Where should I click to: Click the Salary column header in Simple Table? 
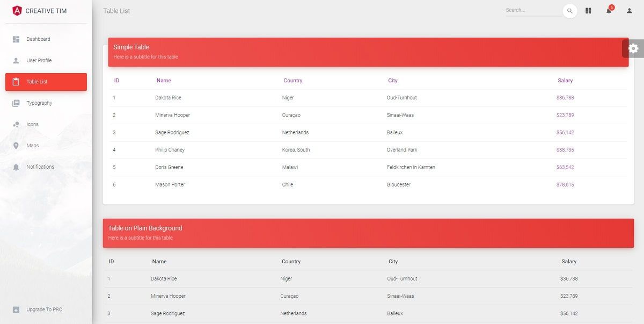pyautogui.click(x=565, y=80)
